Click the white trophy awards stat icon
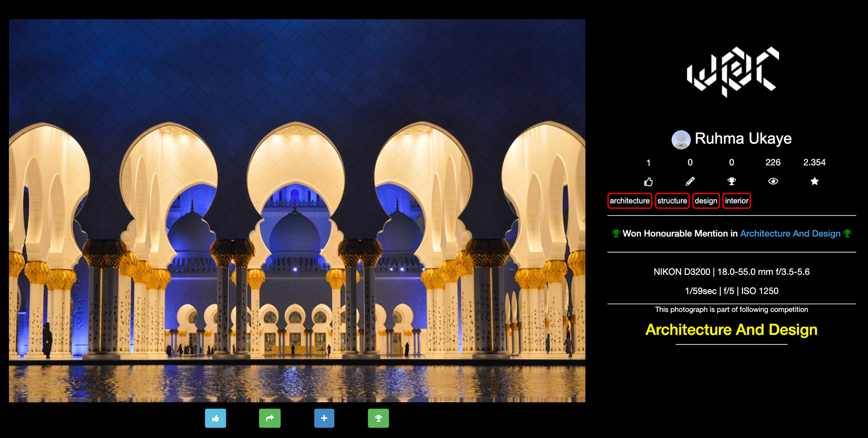 point(731,181)
